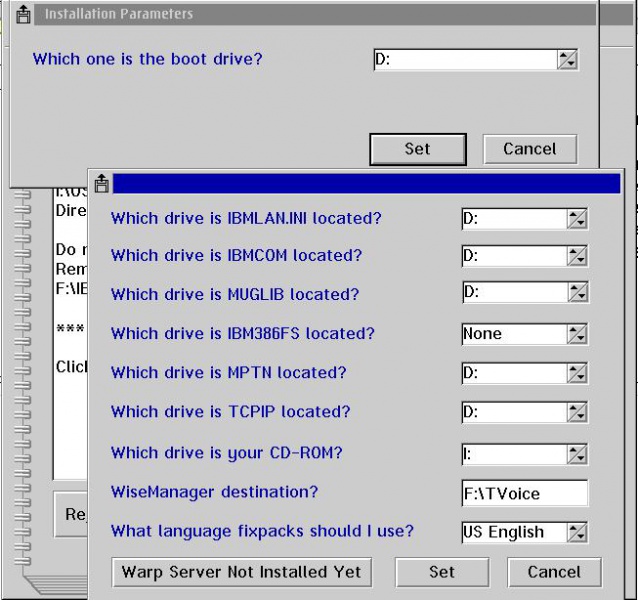
Task: Expand the MUGLIB drive dropdown
Action: click(x=578, y=292)
